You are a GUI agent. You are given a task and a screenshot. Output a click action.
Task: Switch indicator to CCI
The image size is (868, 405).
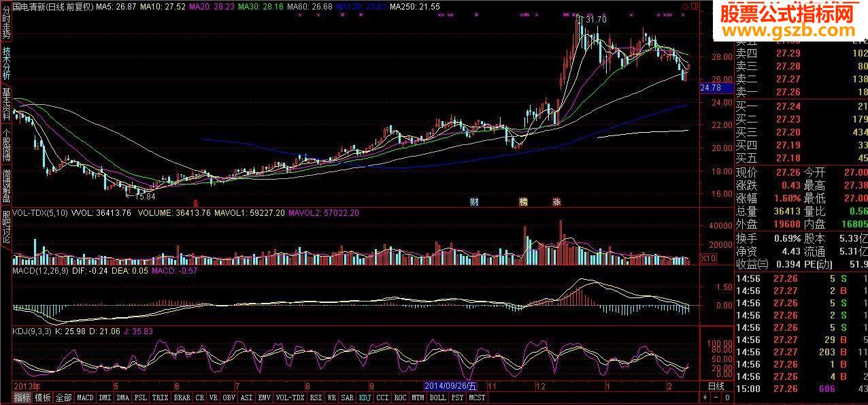click(383, 398)
